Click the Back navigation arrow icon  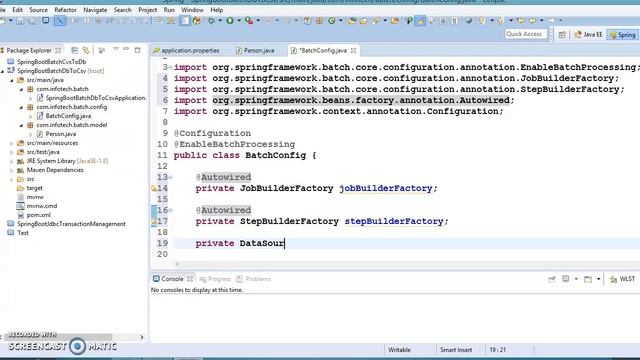(532, 20)
